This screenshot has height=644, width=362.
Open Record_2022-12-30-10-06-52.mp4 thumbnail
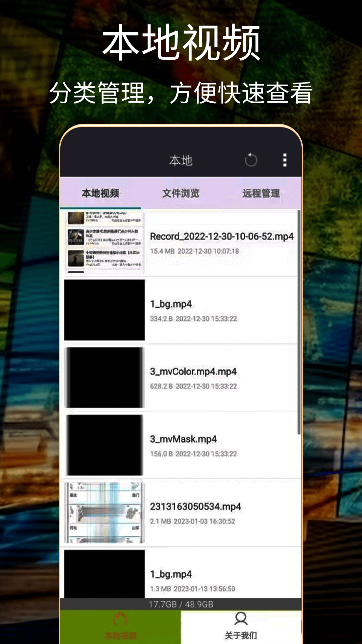pyautogui.click(x=105, y=242)
